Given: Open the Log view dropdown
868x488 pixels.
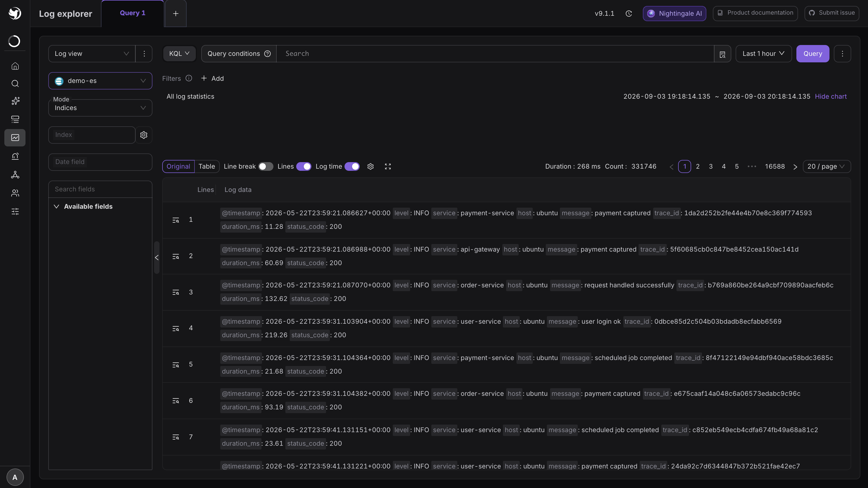Looking at the screenshot, I should coord(92,54).
